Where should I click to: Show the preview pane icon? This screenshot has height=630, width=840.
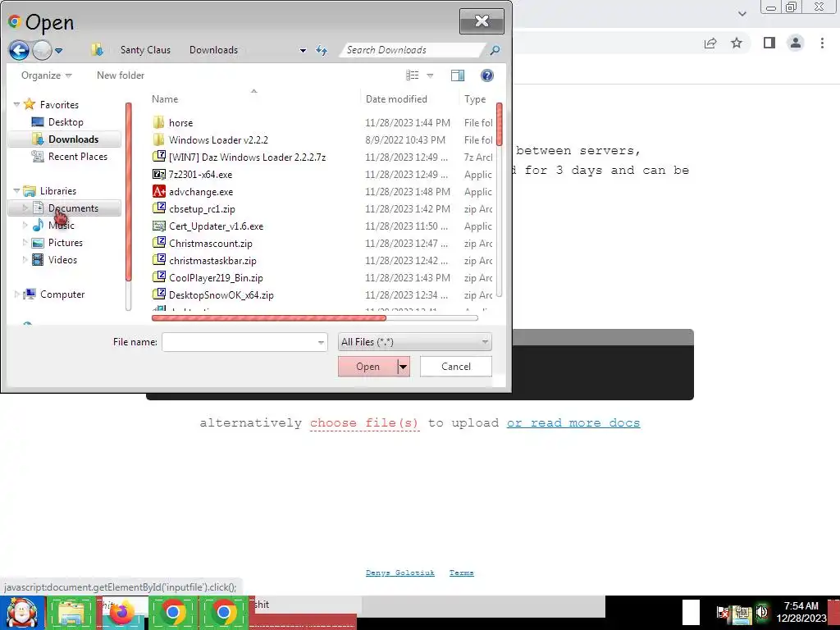(458, 75)
